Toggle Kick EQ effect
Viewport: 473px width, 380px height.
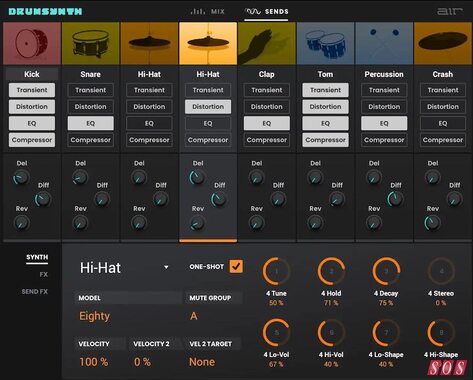point(32,123)
